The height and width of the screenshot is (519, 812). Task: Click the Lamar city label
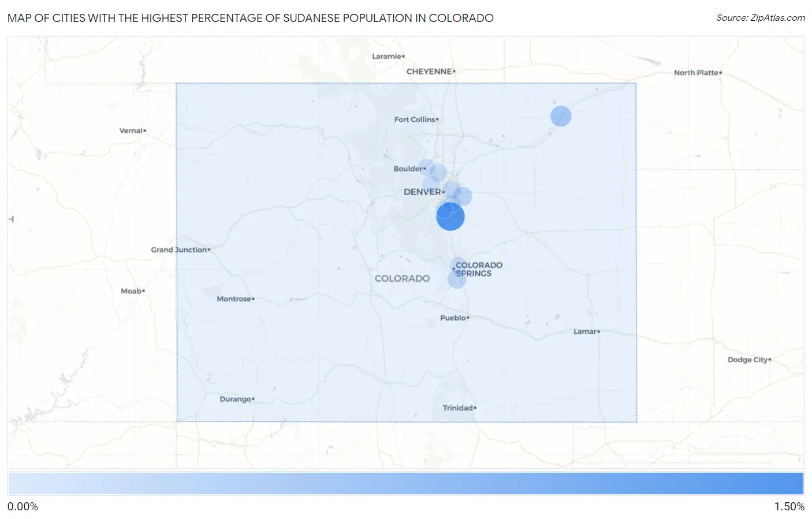pos(585,331)
